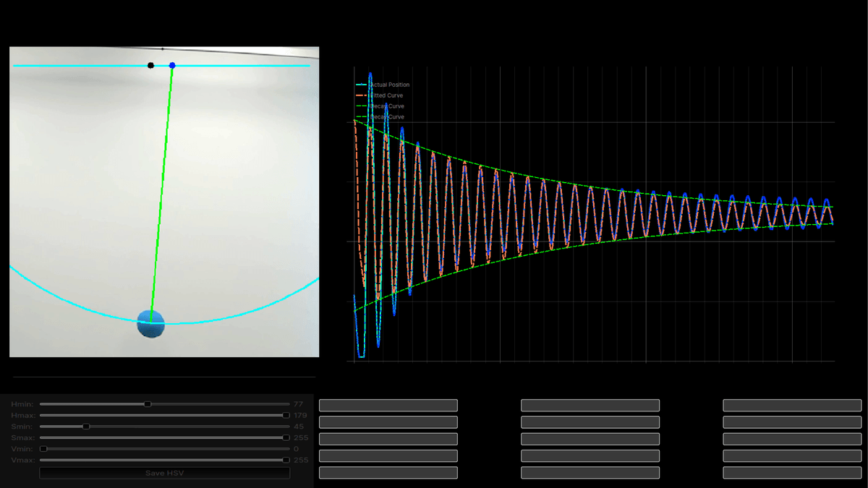Click the tracked blue pendulum bob
868x488 pixels.
click(150, 324)
